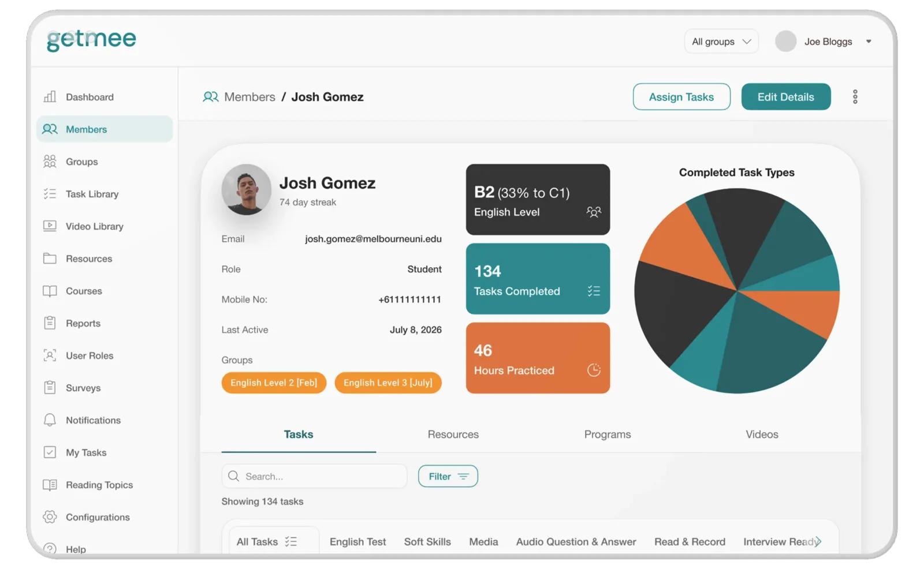This screenshot has height=569, width=924.
Task: Open Groups in the sidebar
Action: (x=105, y=161)
